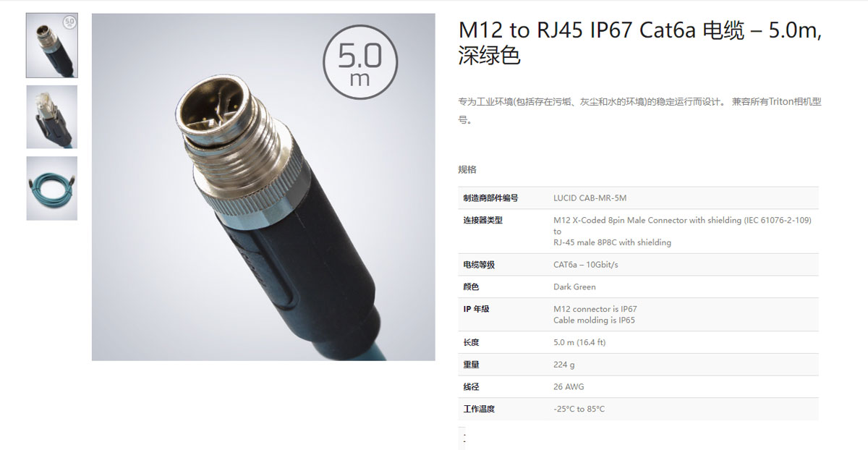Image resolution: width=868 pixels, height=450 pixels.
Task: Click the large M12 connector product image
Action: 263,187
